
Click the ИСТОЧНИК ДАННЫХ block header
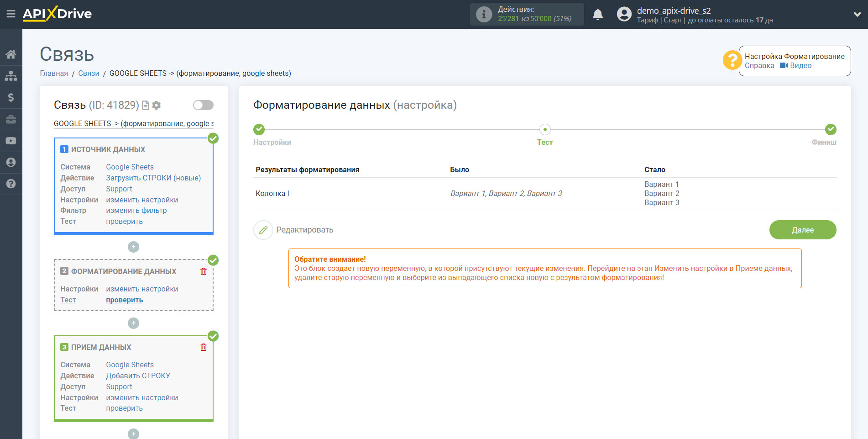click(x=108, y=149)
